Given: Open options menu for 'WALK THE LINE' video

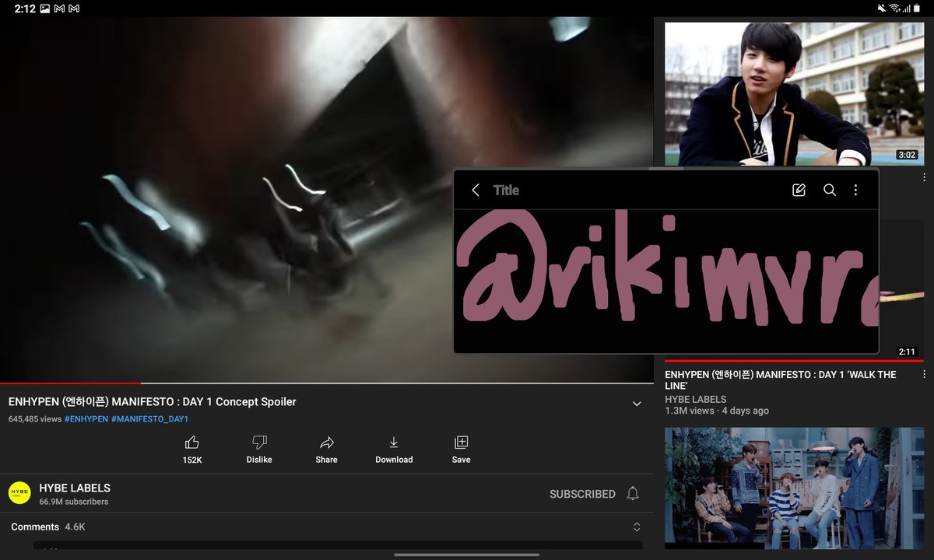Looking at the screenshot, I should tap(923, 376).
